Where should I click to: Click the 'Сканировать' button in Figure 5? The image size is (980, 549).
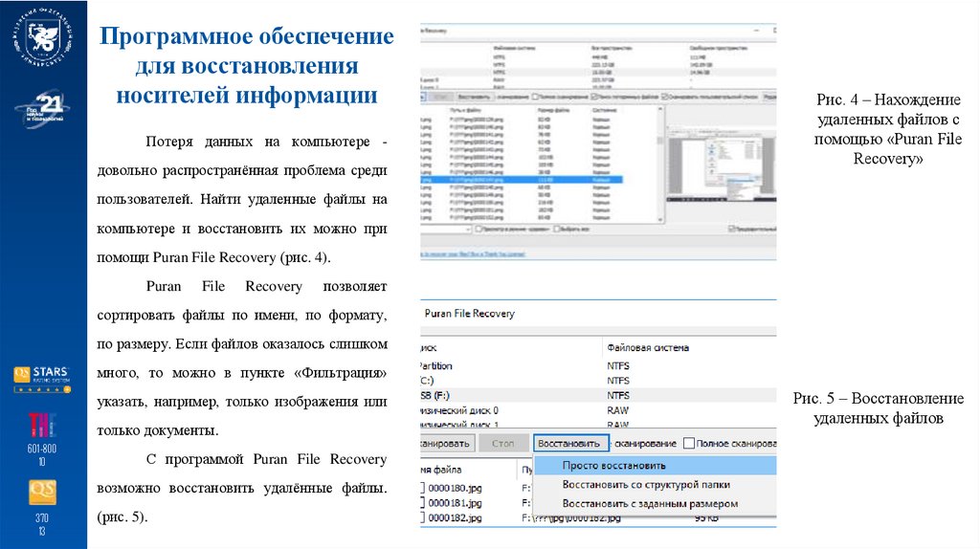446,444
